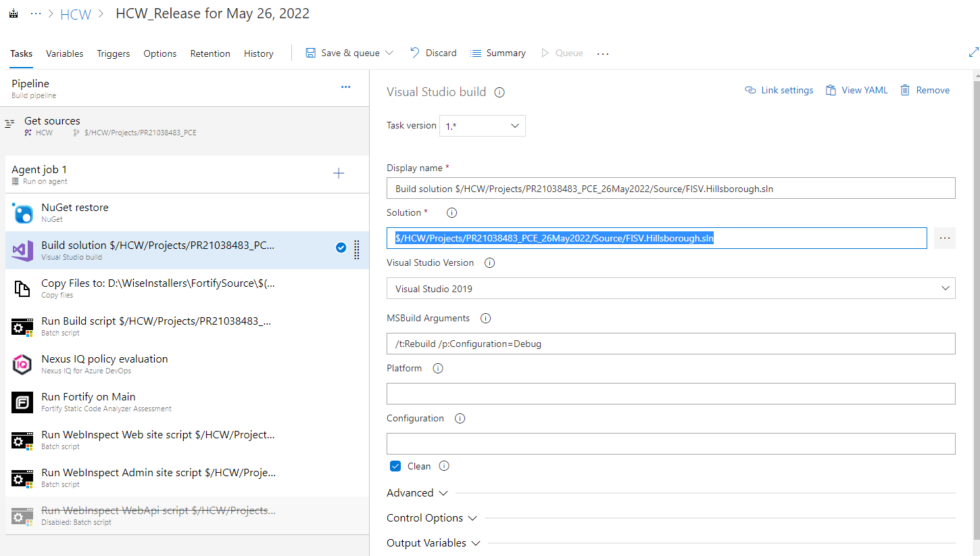Viewport: 980px width, 556px height.
Task: Click the info icon beside Visual Studio build
Action: coord(500,93)
